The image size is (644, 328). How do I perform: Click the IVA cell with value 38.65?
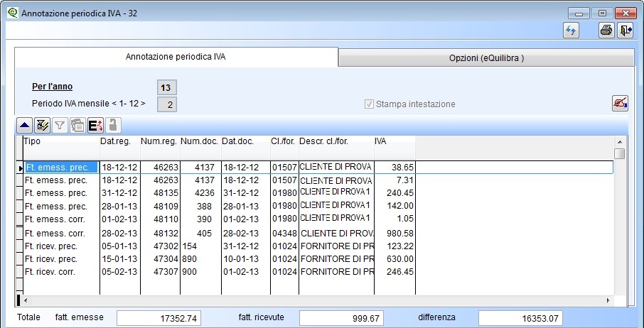(x=395, y=168)
